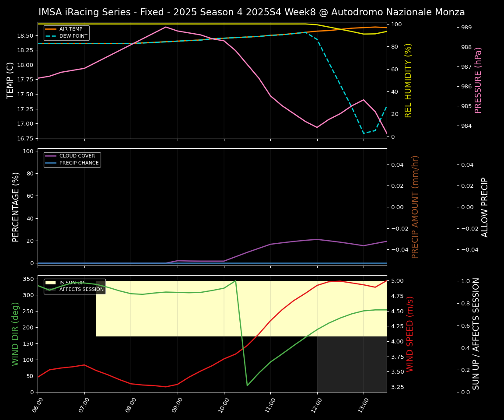Click the PRESSURE (hPa) axis label
This screenshot has height=420, width=504.
pyautogui.click(x=478, y=80)
